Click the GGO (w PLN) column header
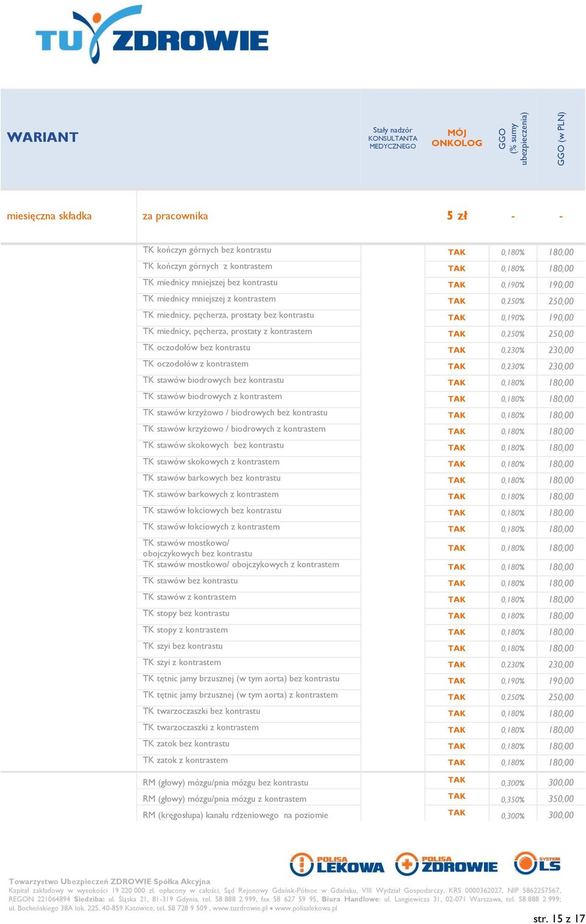 561,139
